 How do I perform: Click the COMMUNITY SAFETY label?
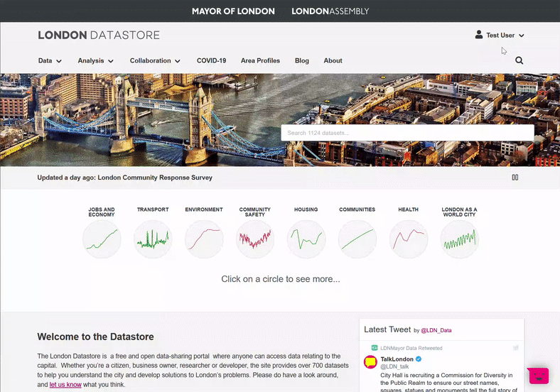click(x=255, y=212)
